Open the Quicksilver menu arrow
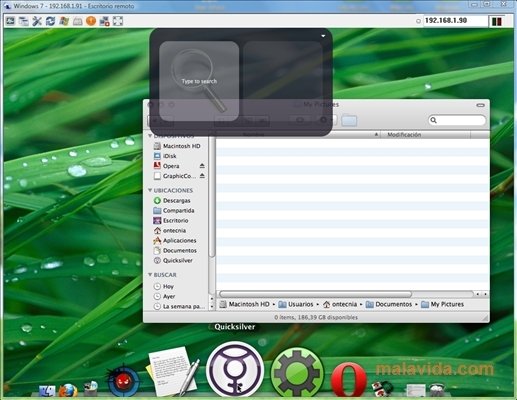The image size is (517, 400). [x=323, y=36]
